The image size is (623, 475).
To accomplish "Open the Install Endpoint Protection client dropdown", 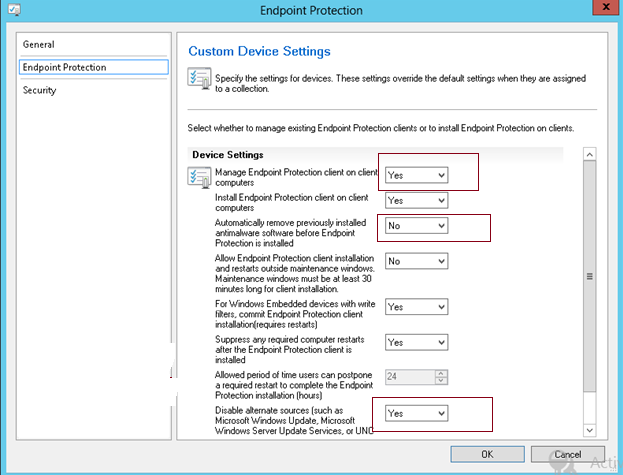I will [416, 200].
